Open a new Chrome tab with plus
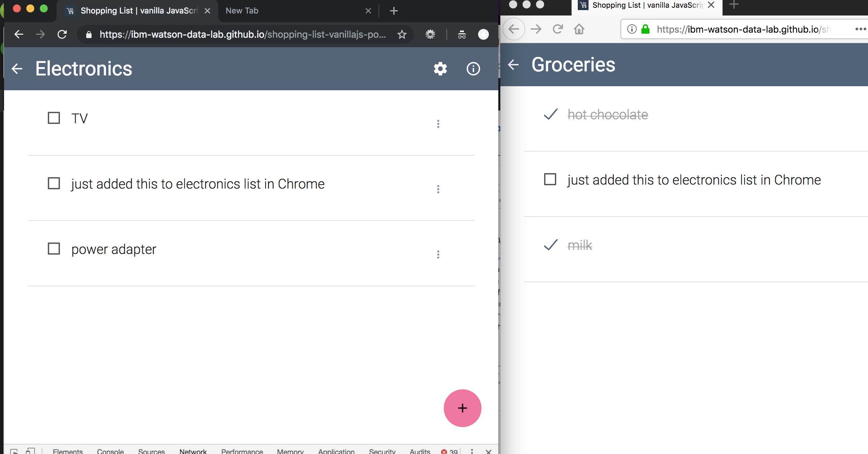The width and height of the screenshot is (868, 454). click(x=394, y=11)
